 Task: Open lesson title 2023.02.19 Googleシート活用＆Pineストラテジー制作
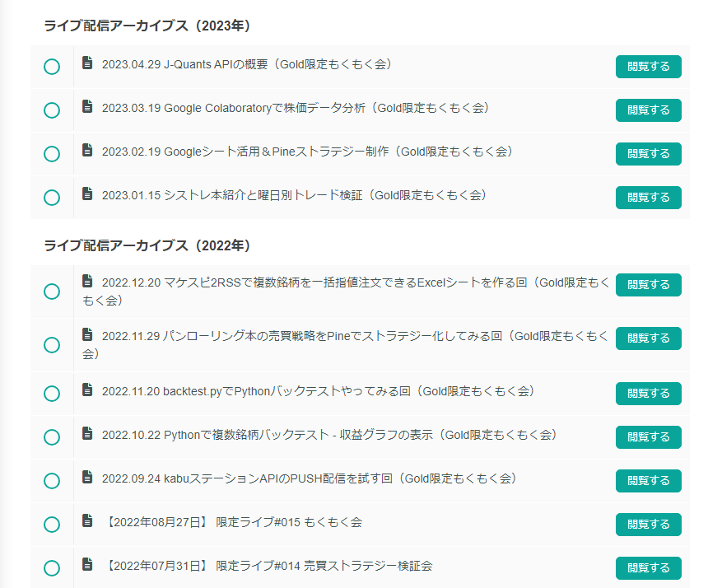pyautogui.click(x=308, y=152)
